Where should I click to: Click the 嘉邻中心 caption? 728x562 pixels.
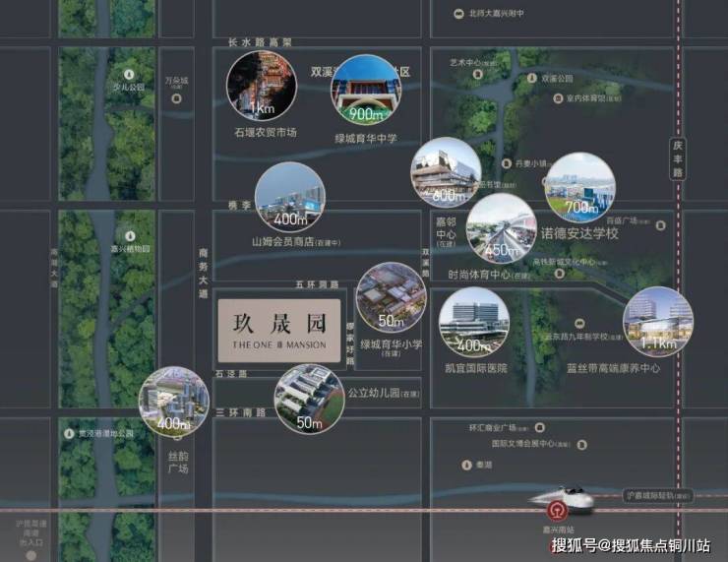click(446, 233)
